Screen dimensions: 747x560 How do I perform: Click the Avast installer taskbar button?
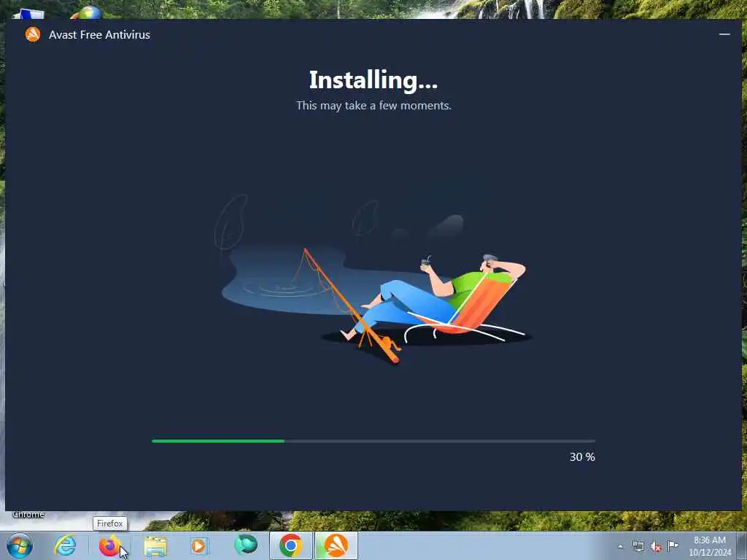click(336, 545)
